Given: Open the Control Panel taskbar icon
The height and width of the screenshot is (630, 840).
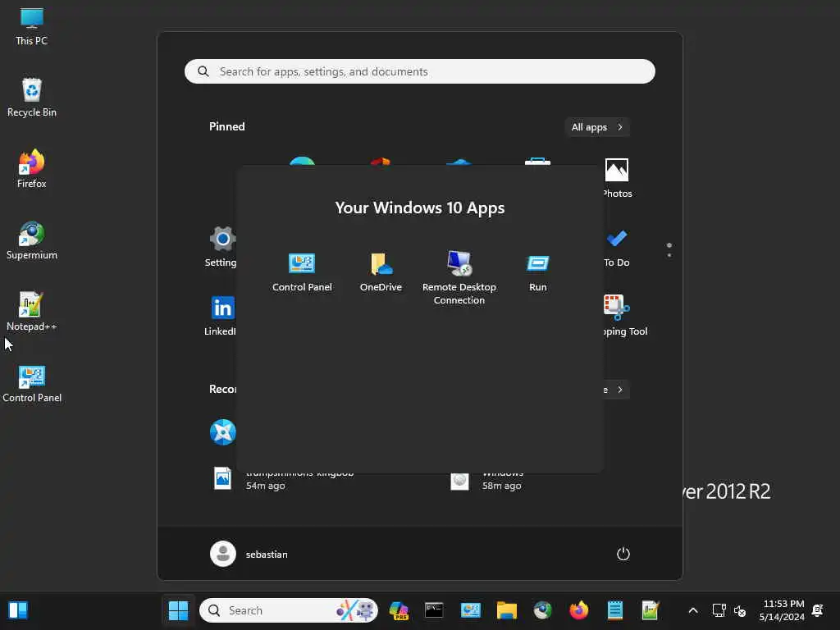Looking at the screenshot, I should 470,610.
